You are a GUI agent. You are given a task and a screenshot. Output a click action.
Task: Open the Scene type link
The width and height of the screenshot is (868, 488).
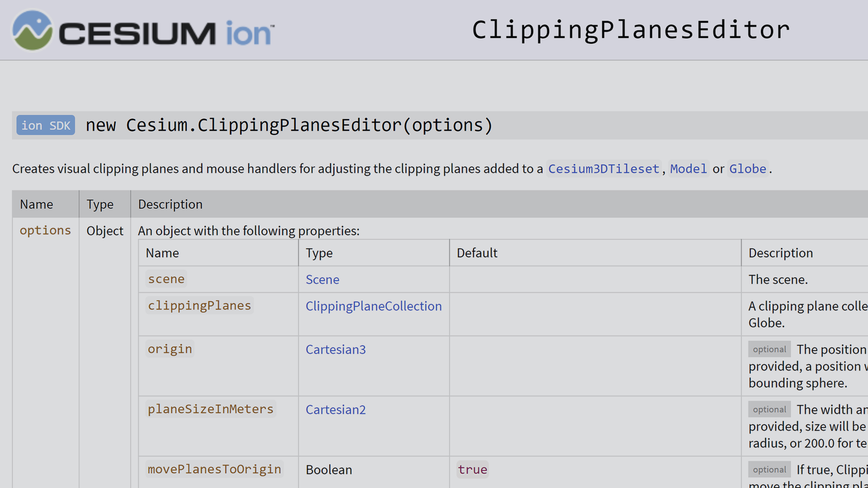point(322,279)
